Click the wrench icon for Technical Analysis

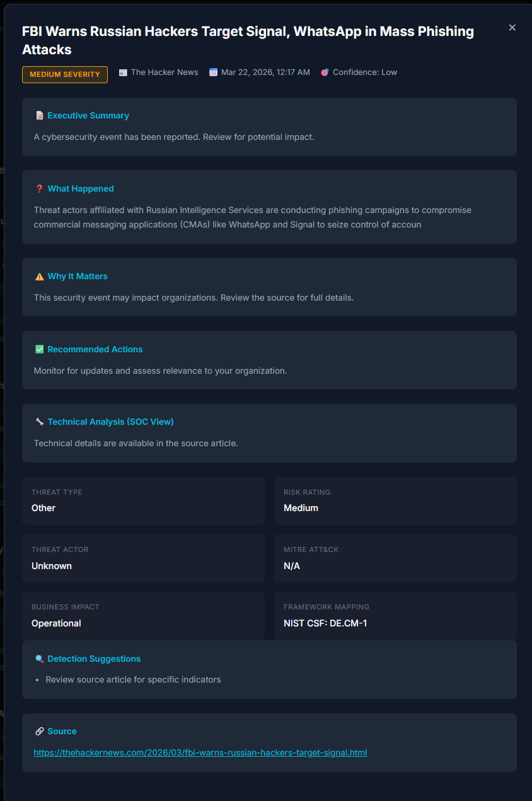tap(40, 422)
